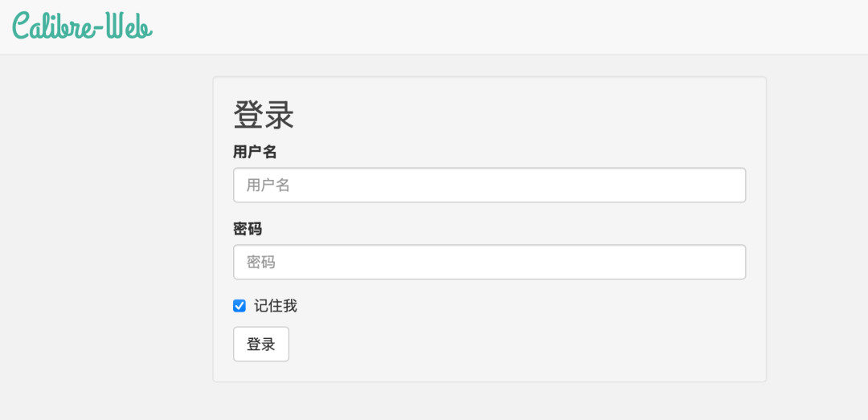868x420 pixels.
Task: Toggle remember me via 记住我 label text
Action: click(276, 305)
